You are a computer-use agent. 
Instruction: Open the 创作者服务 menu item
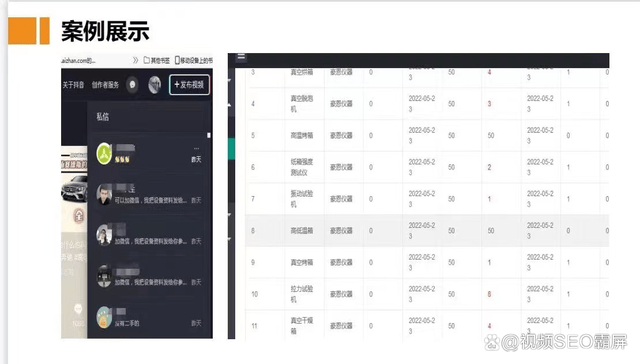105,84
